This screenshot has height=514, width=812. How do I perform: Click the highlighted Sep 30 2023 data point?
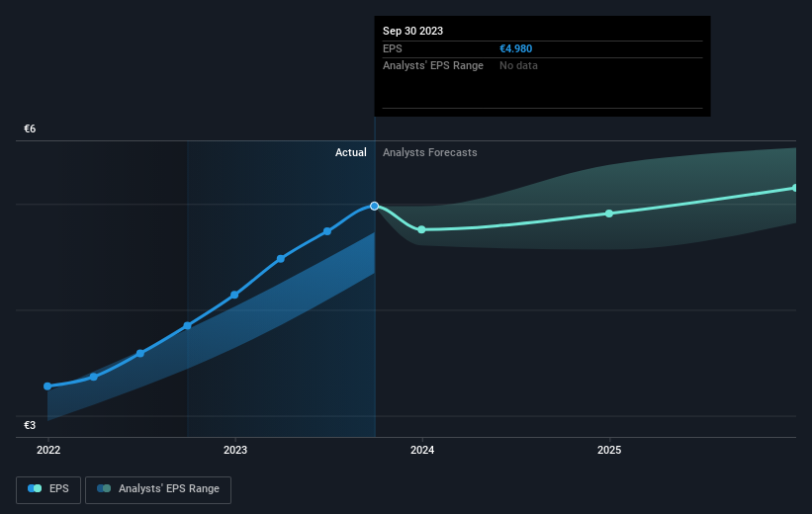tap(375, 206)
